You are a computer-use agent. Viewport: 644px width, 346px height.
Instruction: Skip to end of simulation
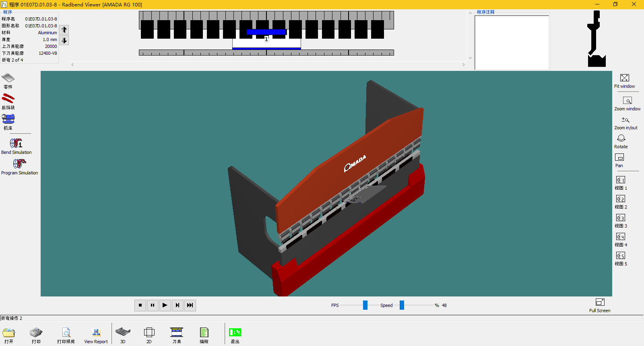click(190, 305)
